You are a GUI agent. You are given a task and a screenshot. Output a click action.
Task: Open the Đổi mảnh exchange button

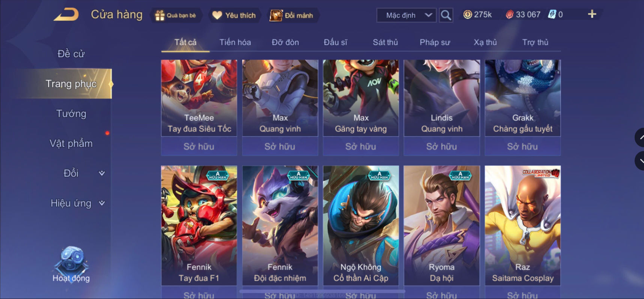pos(292,15)
